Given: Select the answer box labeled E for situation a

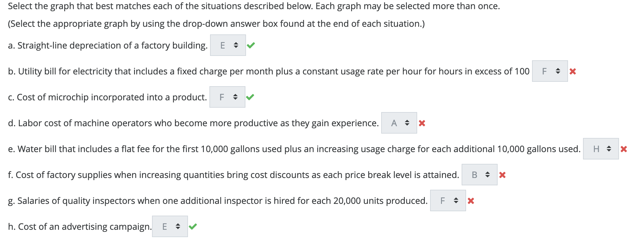Looking at the screenshot, I should pos(227,45).
